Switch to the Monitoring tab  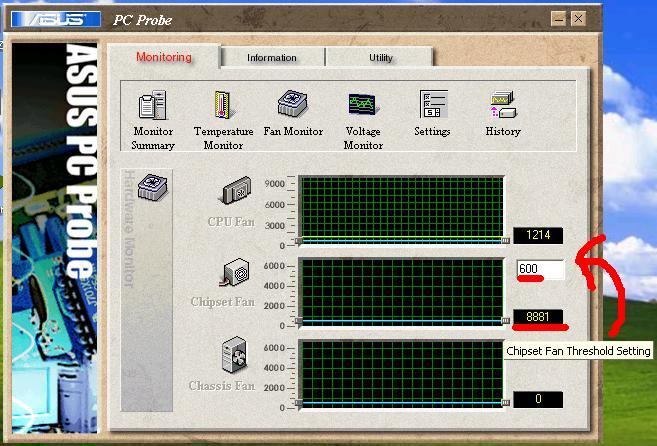164,57
